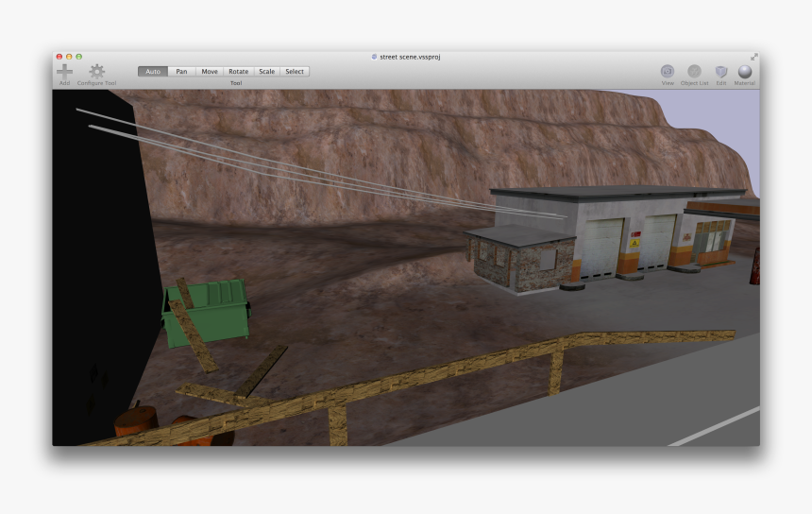The image size is (812, 514).
Task: Click the yellow window close button
Action: tap(68, 57)
